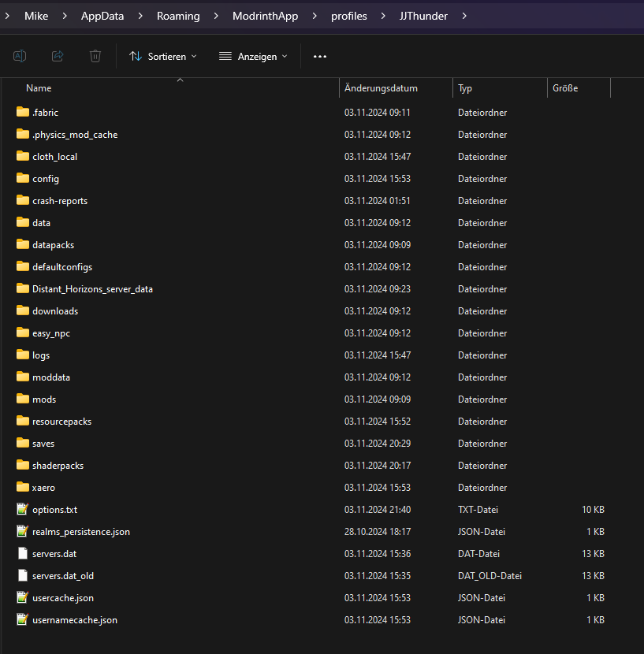Image resolution: width=644 pixels, height=654 pixels.
Task: Expand the chevron after JJThunder breadcrumb
Action: [x=463, y=16]
